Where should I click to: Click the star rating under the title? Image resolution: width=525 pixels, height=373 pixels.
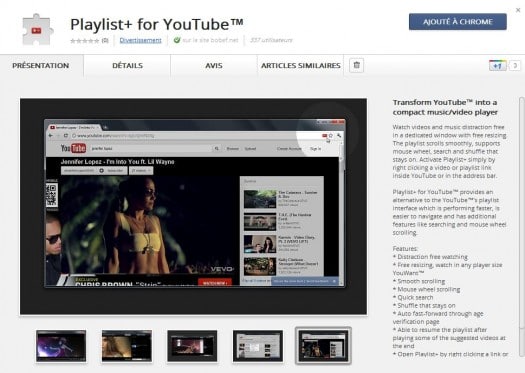(x=84, y=41)
